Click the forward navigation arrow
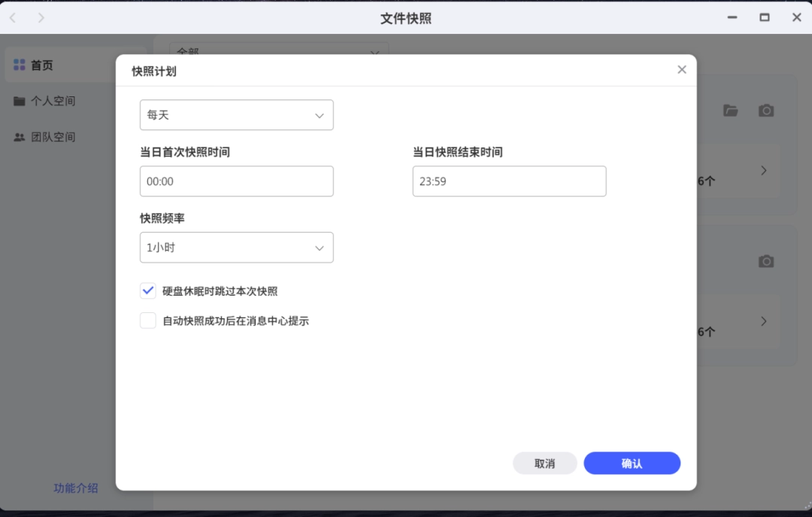This screenshot has height=517, width=812. (x=41, y=17)
